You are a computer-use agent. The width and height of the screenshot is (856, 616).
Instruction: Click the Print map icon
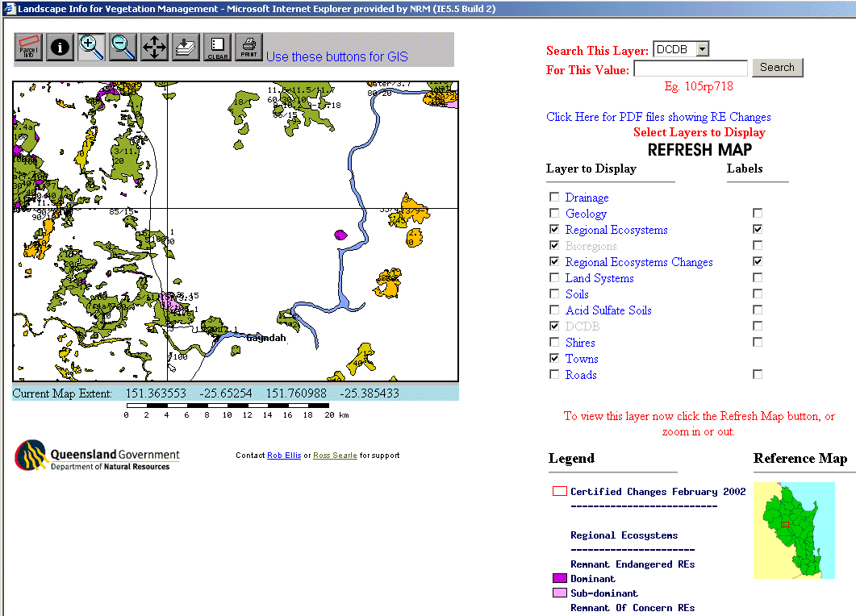pos(248,48)
